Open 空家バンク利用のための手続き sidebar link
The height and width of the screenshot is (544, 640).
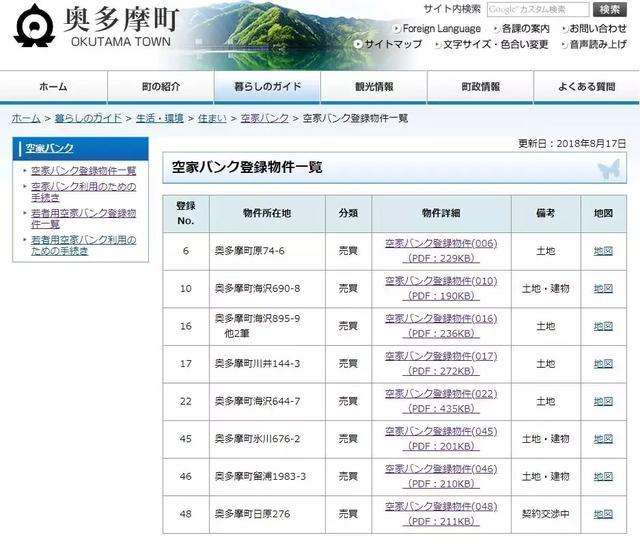(x=82, y=192)
